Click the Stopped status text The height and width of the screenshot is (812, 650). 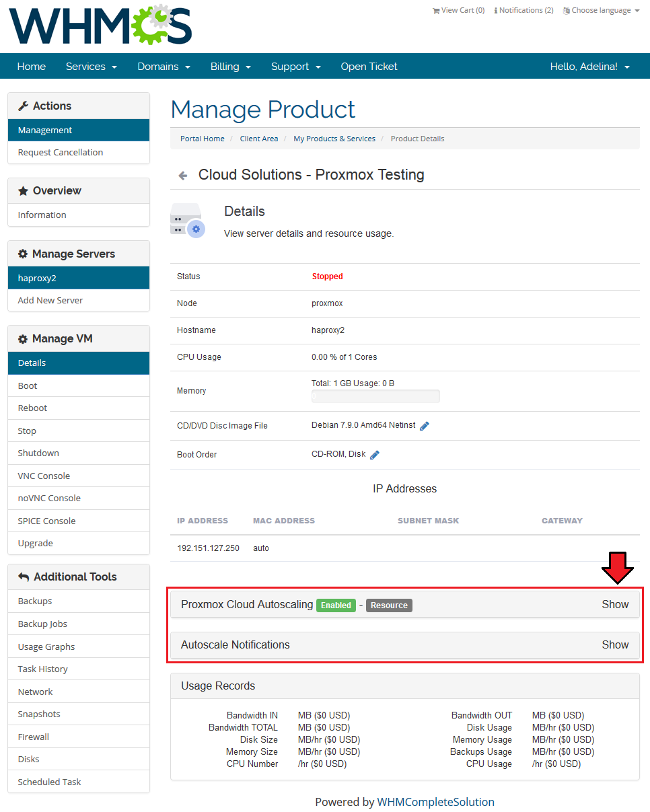pyautogui.click(x=328, y=276)
